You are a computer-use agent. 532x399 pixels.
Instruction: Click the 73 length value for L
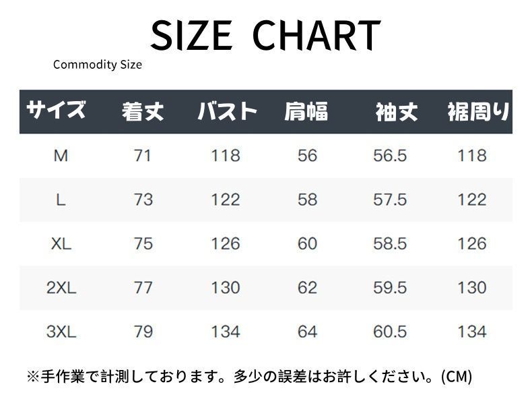[143, 199]
